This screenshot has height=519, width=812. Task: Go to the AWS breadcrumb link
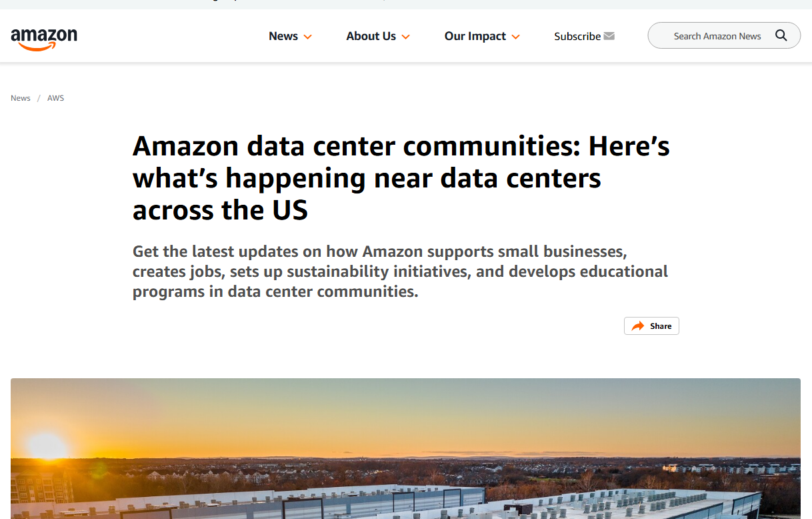[55, 98]
